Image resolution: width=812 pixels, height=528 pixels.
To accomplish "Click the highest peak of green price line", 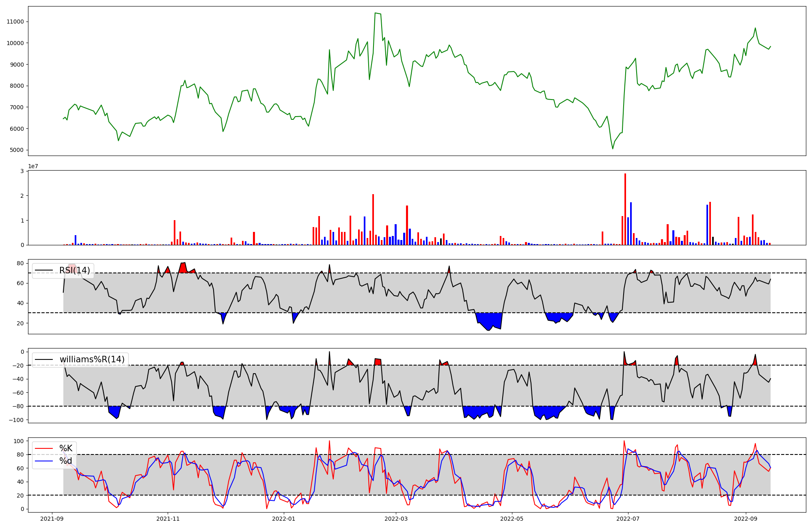I will (376, 13).
